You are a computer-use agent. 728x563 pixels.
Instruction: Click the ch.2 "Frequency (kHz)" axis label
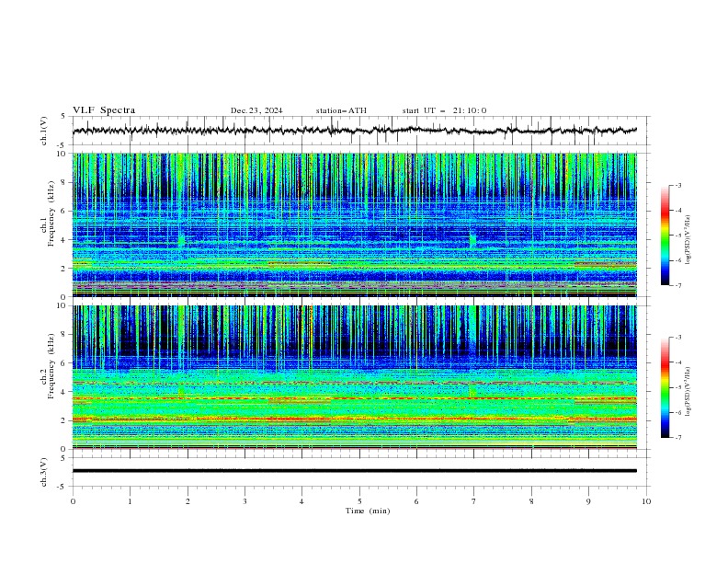point(51,366)
